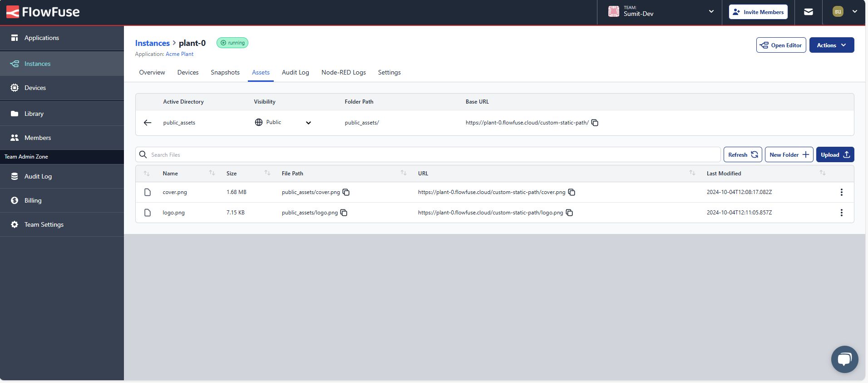This screenshot has height=383, width=868.
Task: Open the options menu for cover.png
Action: point(842,192)
